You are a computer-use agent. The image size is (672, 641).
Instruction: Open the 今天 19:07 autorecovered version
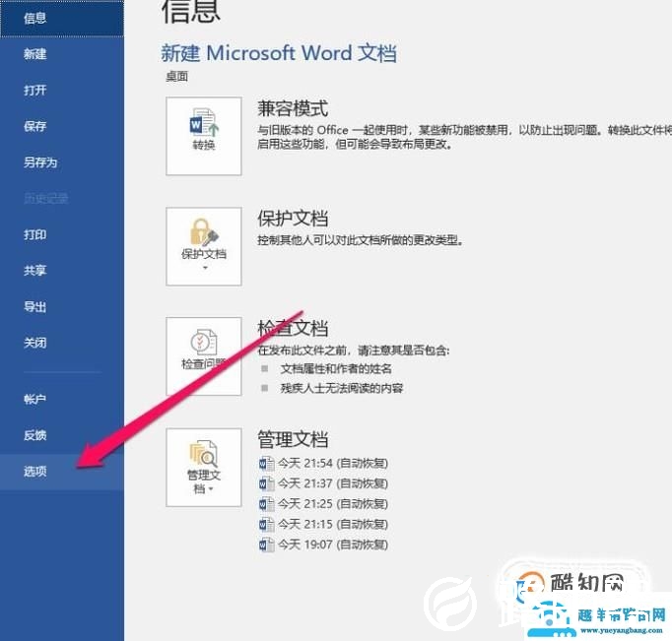(323, 545)
